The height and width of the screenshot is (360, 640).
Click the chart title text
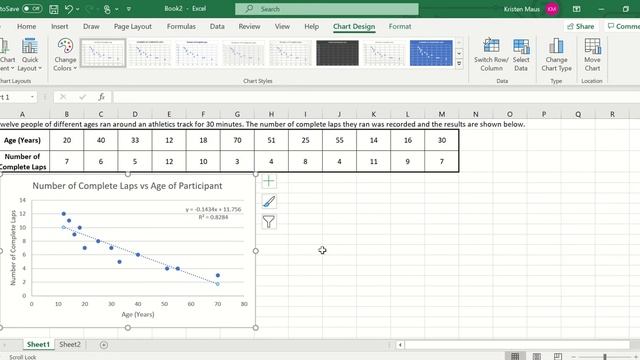[x=127, y=186]
